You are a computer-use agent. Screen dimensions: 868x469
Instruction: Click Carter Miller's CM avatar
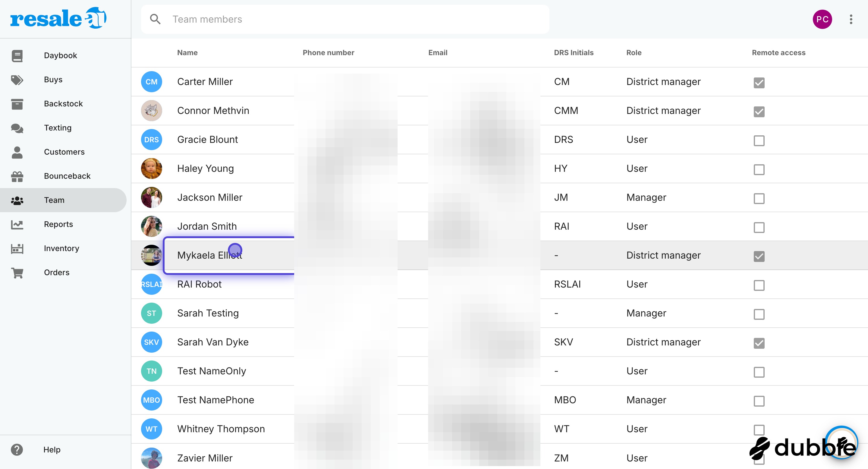151,82
